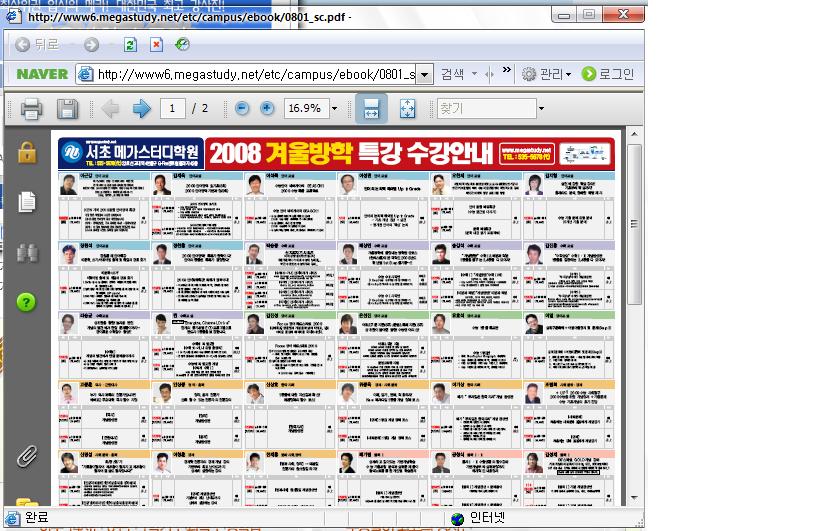This screenshot has width=840, height=531.
Task: Click the green help question mark icon
Action: point(26,302)
